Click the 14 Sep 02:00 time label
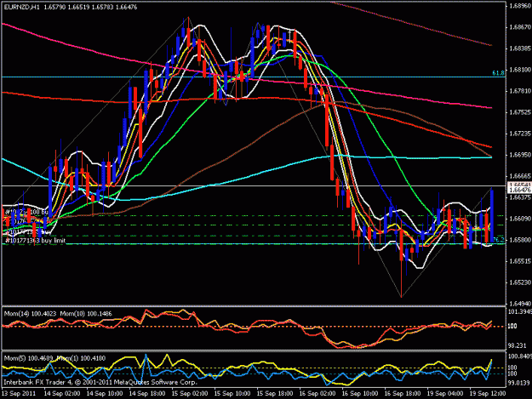Image resolution: width=532 pixels, height=399 pixels. point(62,394)
